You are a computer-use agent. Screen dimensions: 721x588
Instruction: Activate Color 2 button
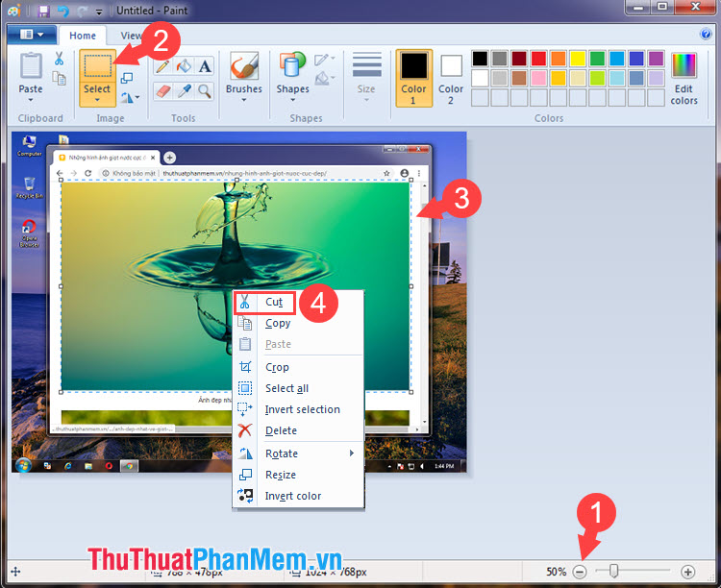451,78
